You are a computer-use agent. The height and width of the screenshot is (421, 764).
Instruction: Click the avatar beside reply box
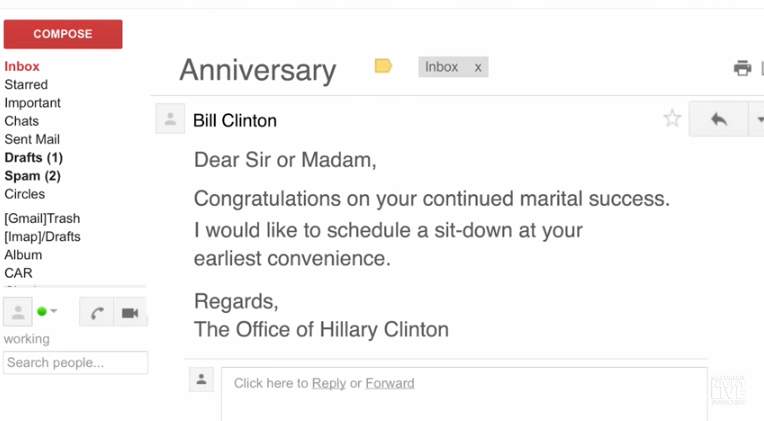[201, 379]
